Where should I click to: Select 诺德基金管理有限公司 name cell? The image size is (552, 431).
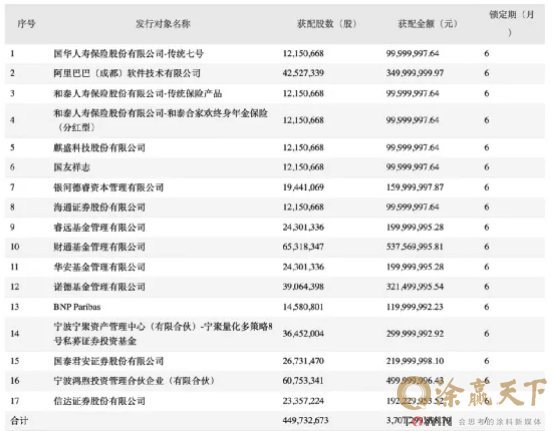99,287
